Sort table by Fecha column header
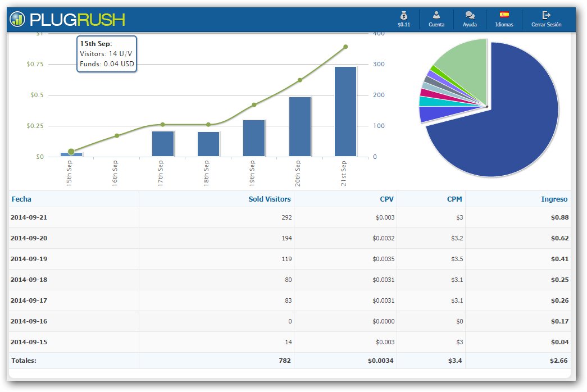587x392 pixels. click(21, 199)
